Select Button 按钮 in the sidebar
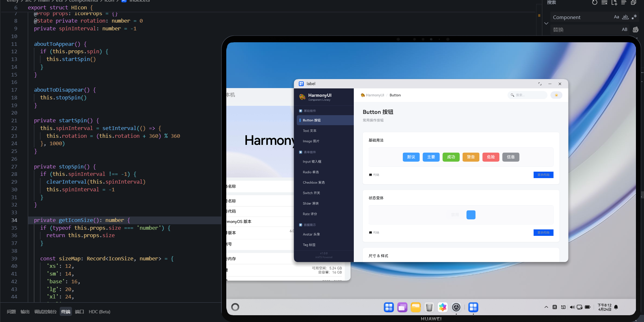Image resolution: width=644 pixels, height=322 pixels. point(325,120)
